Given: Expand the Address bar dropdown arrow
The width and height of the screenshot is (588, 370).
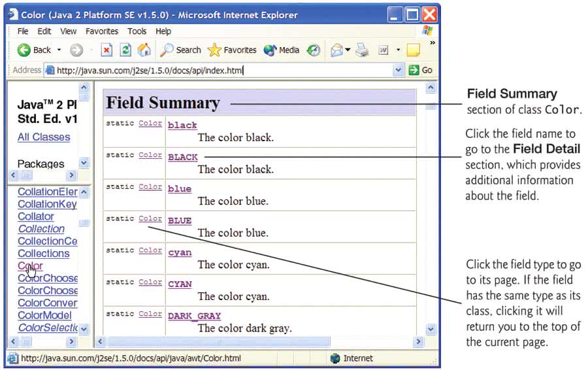Looking at the screenshot, I should (398, 70).
